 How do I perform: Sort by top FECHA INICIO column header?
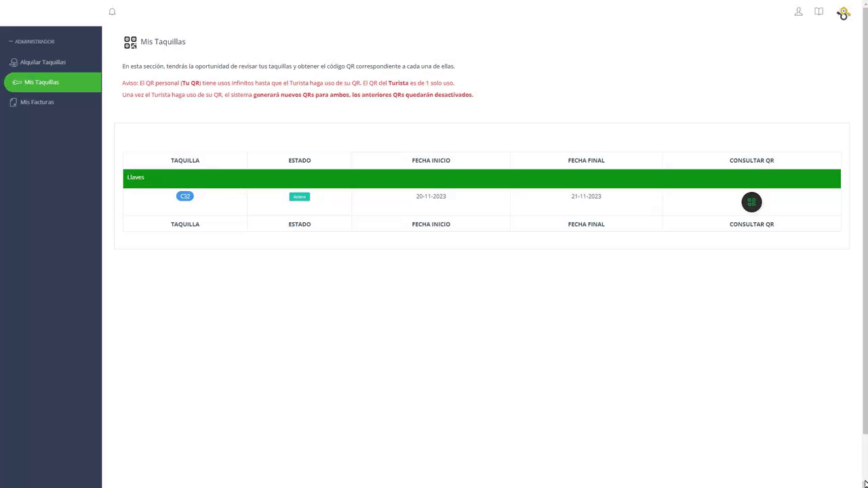431,161
